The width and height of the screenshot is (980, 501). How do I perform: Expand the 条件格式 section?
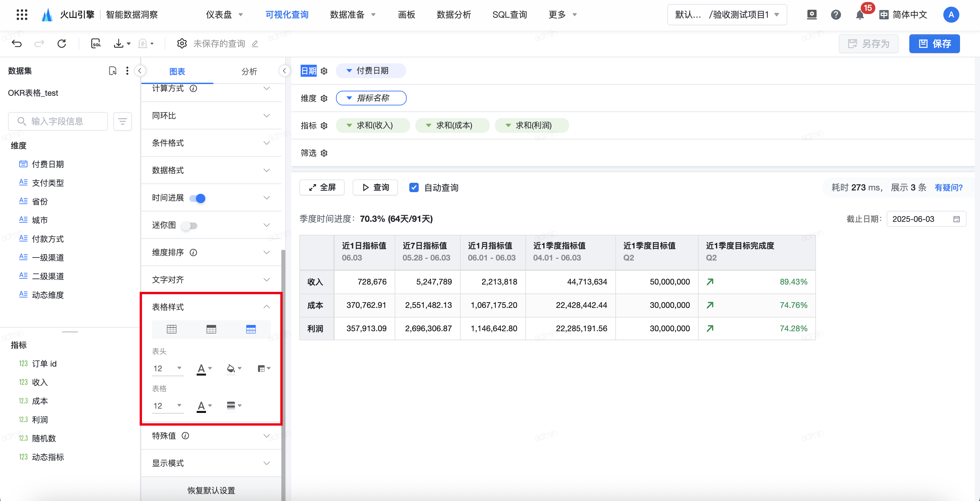(211, 143)
